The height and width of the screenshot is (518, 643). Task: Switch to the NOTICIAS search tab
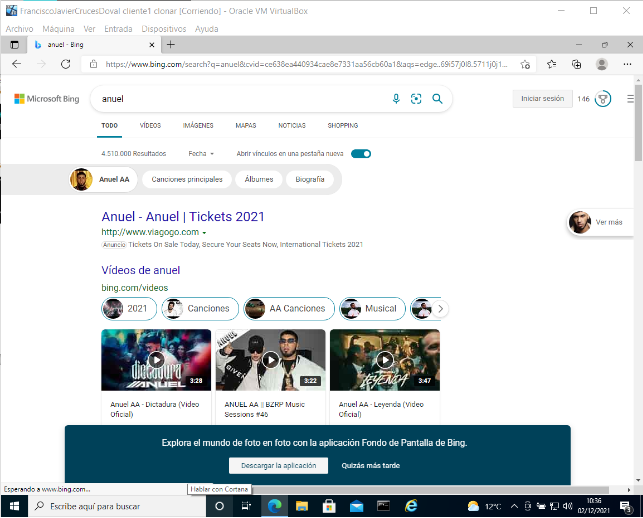pos(292,126)
